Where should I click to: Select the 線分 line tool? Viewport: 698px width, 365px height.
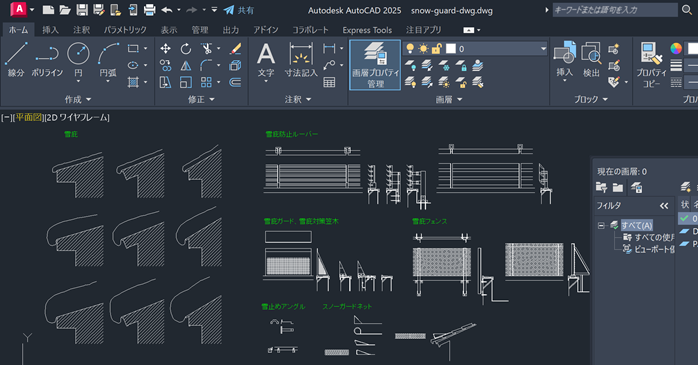[x=16, y=60]
